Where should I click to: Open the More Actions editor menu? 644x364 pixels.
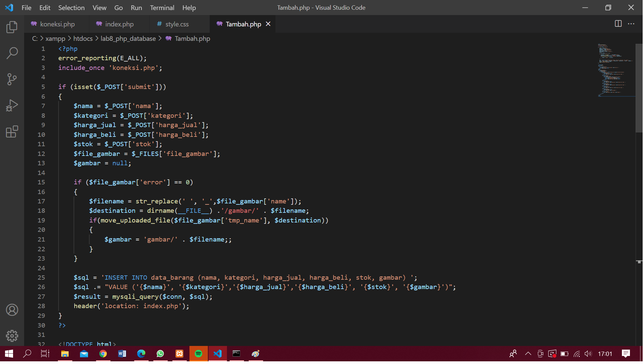pyautogui.click(x=632, y=24)
